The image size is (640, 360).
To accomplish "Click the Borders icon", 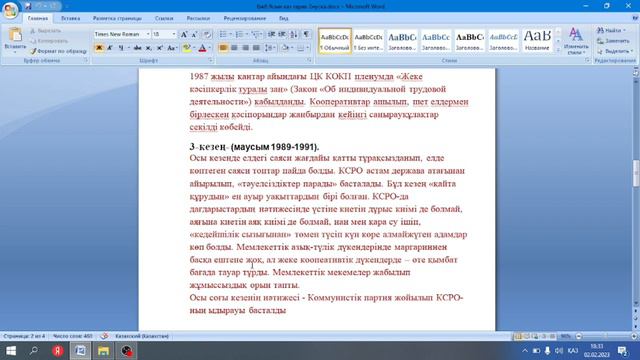I will pos(301,48).
